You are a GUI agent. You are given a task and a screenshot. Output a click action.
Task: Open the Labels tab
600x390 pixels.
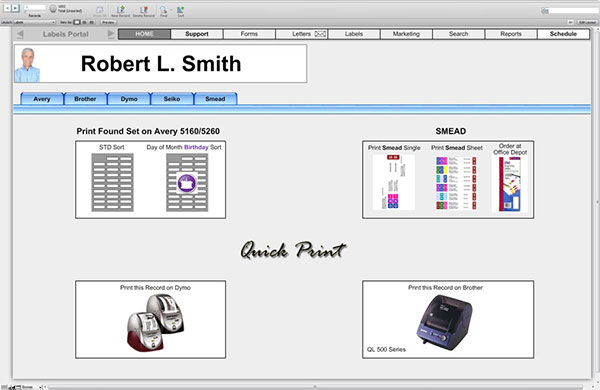click(x=354, y=34)
